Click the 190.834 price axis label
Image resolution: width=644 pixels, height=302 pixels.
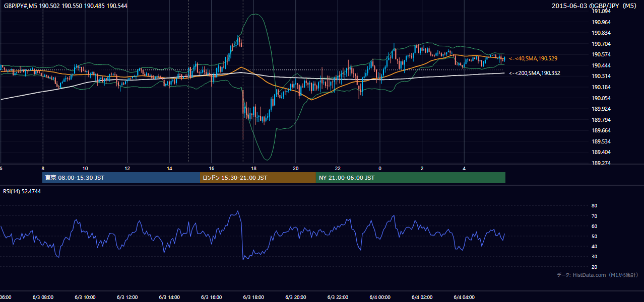coord(601,33)
